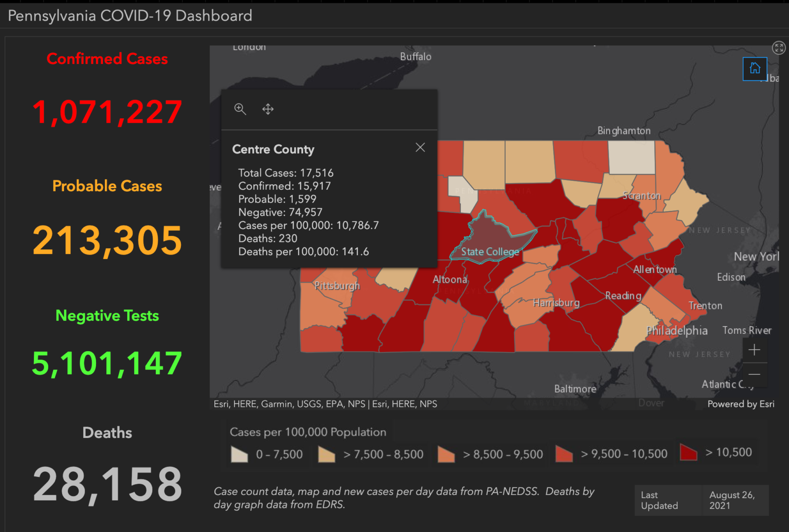The height and width of the screenshot is (532, 789).
Task: Click Total Cases: 17,516 line in popup
Action: 286,173
